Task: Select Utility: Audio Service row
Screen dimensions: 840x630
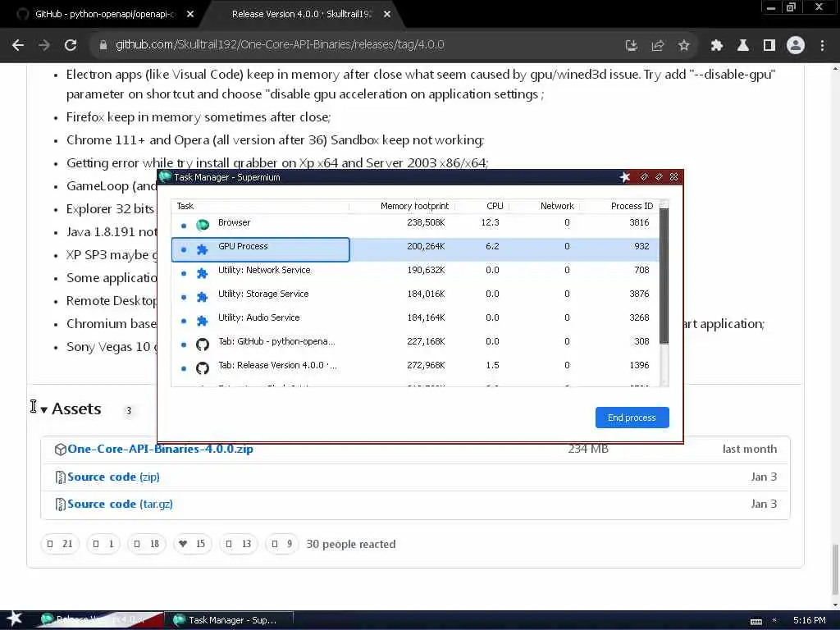Action: tap(415, 320)
